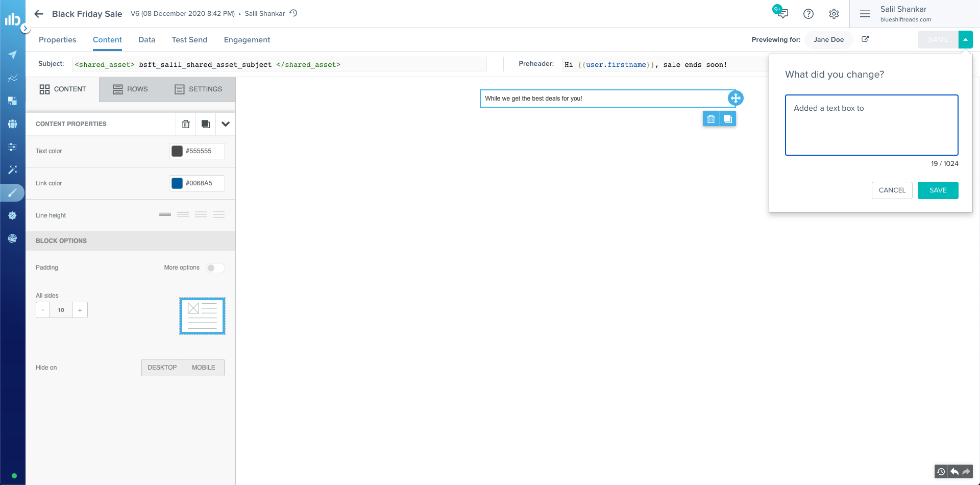Open the ROWS editor tab

[130, 89]
